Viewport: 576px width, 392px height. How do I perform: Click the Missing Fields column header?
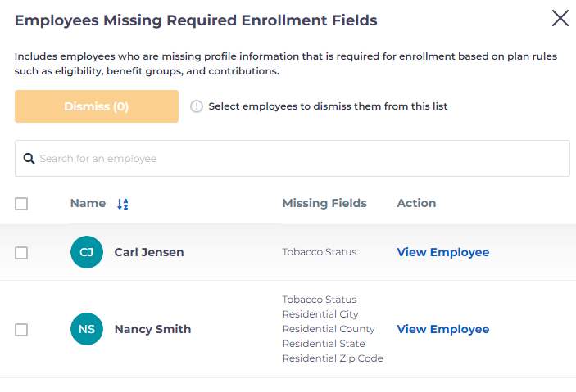[x=324, y=203]
